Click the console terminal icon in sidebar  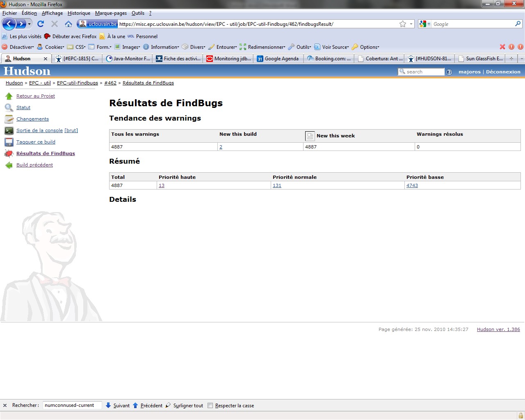tap(9, 130)
